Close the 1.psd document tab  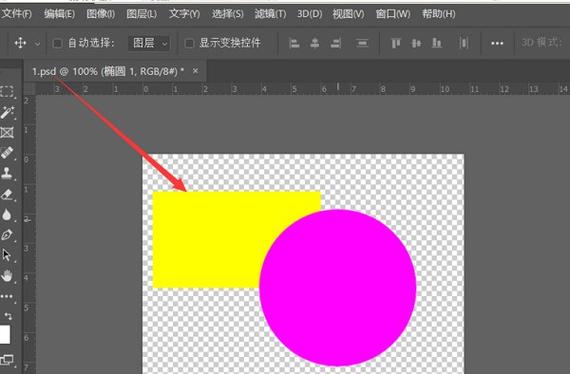pos(196,71)
